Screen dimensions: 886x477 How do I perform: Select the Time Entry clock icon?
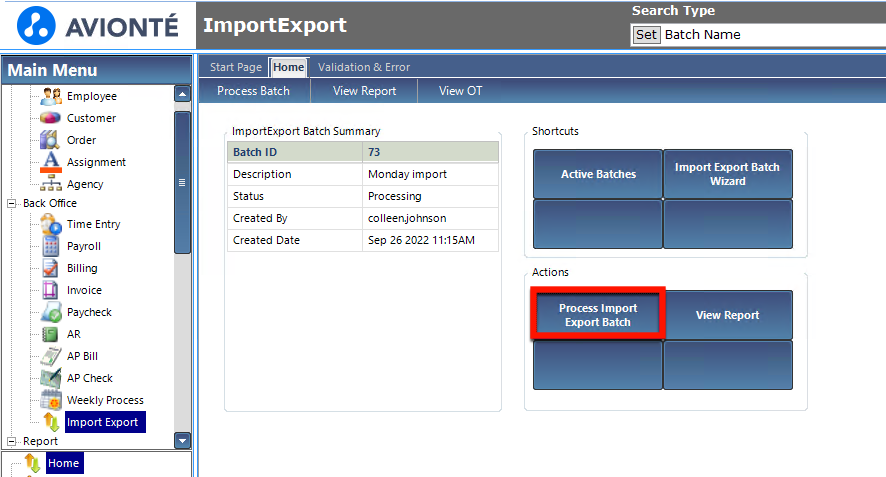coord(51,224)
